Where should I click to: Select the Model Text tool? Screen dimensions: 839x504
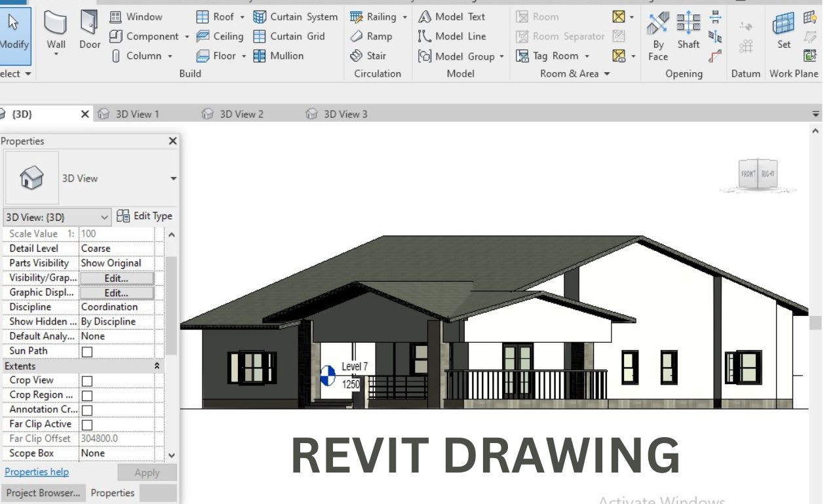coord(456,16)
